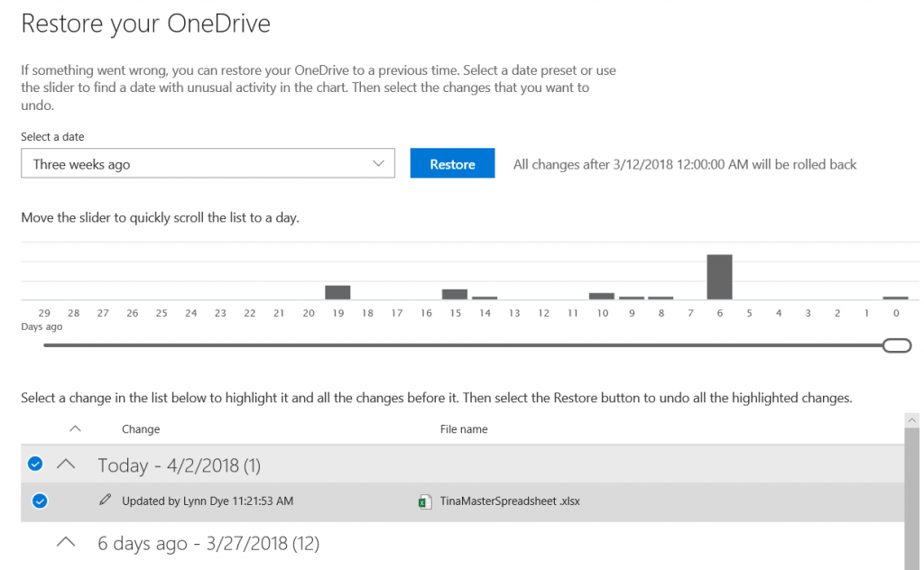
Task: Select the chart bar above day 19
Action: [337, 293]
